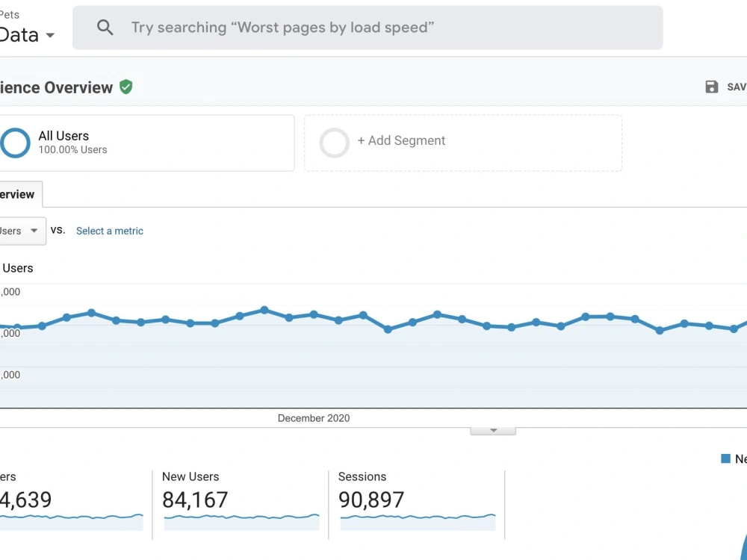Click the Users sparkline under 4,639
747x560 pixels.
coord(72,522)
